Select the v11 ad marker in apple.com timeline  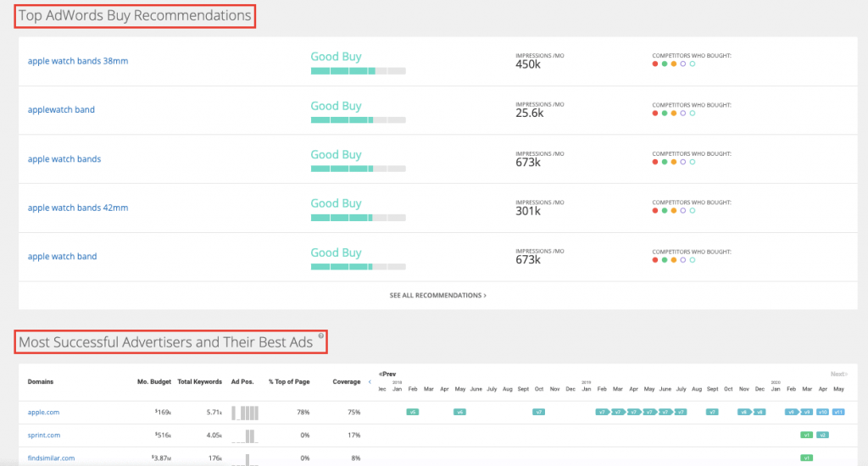tap(837, 412)
